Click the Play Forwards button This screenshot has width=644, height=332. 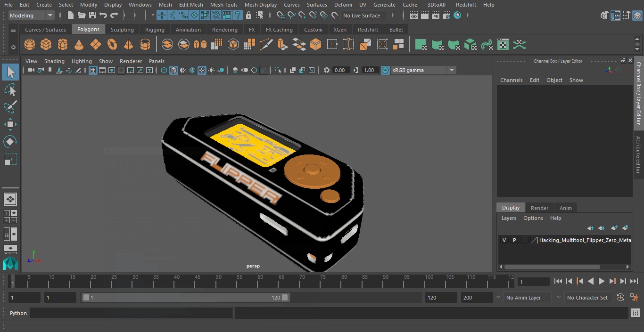[x=602, y=281]
